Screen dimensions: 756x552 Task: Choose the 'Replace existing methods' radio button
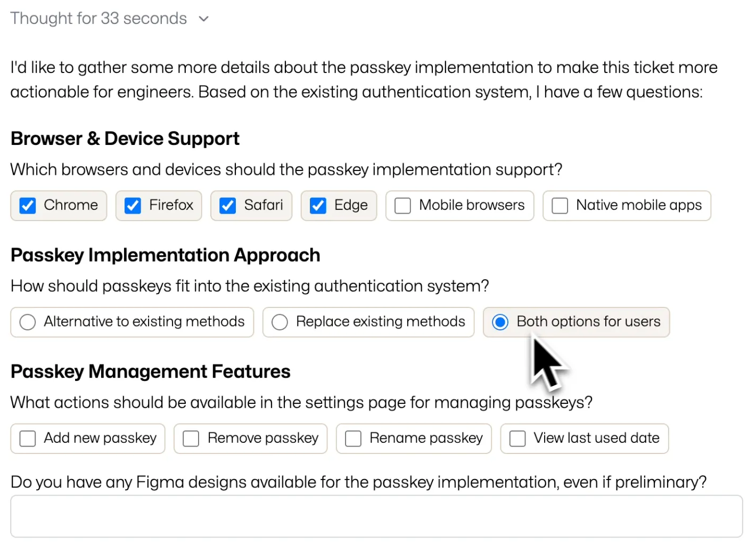point(280,322)
